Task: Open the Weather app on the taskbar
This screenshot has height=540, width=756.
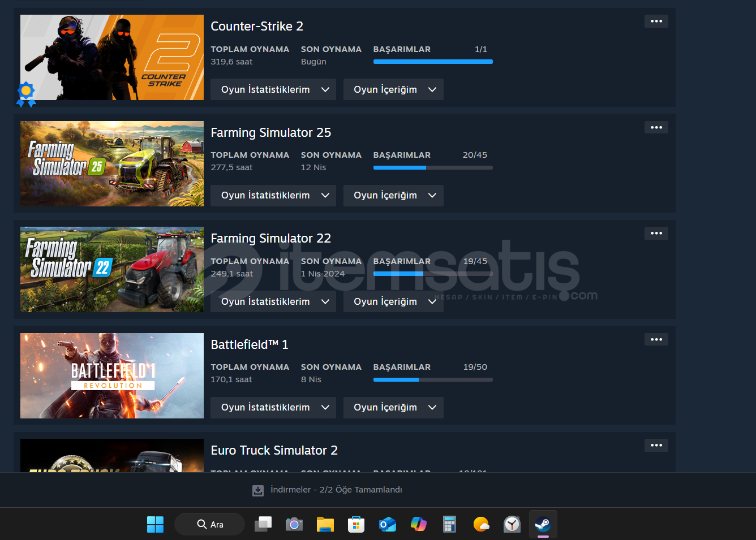Action: click(481, 524)
